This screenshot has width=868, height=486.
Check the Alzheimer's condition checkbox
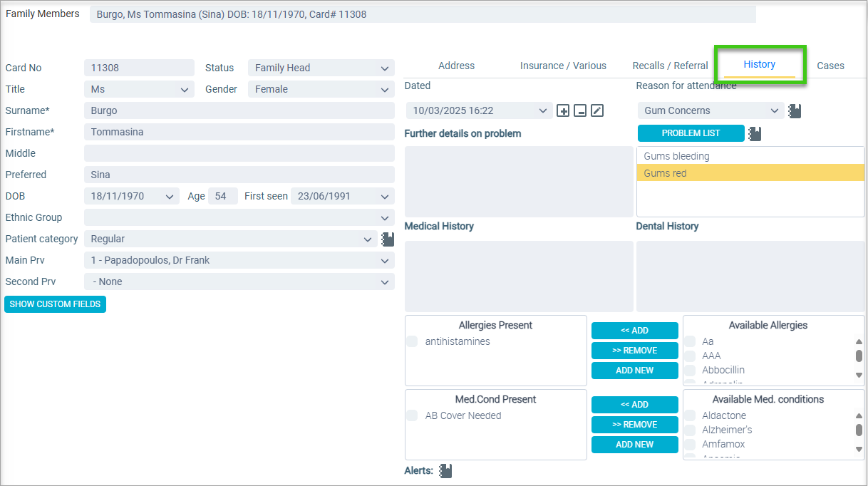tap(690, 430)
